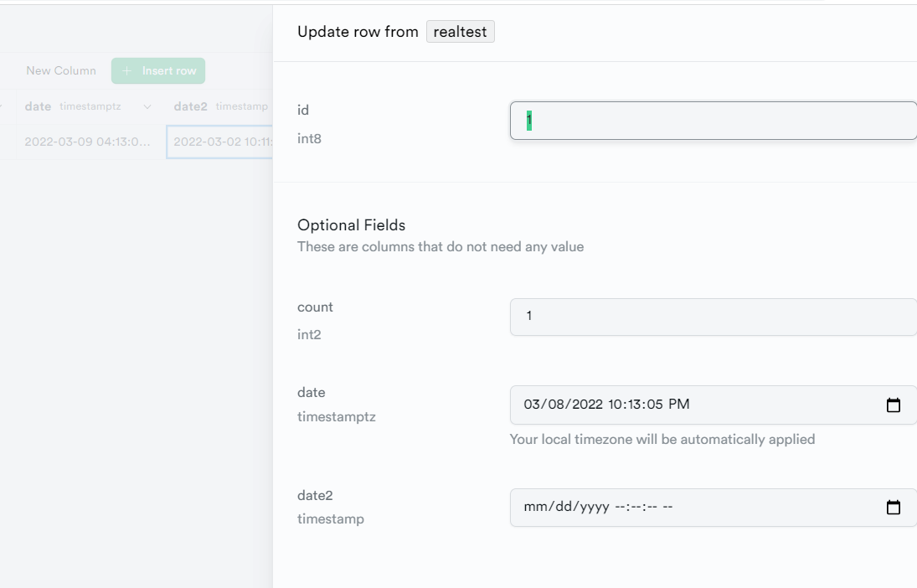Click the New Column button
The image size is (917, 588).
61,71
